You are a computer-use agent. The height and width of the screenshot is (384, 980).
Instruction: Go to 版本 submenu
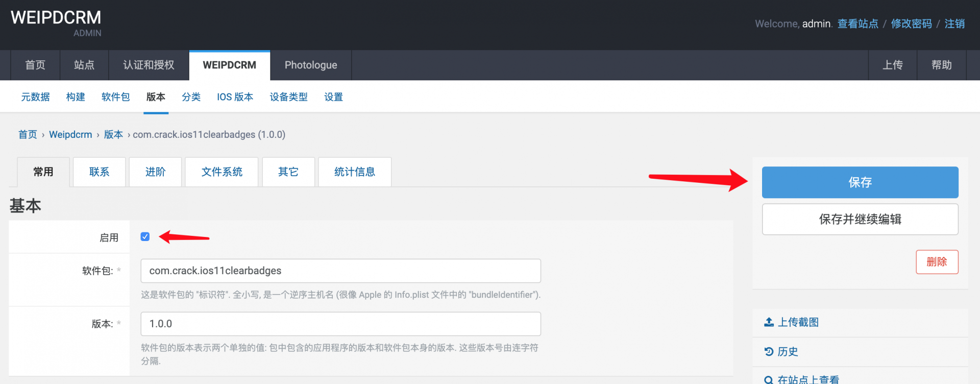tap(156, 97)
